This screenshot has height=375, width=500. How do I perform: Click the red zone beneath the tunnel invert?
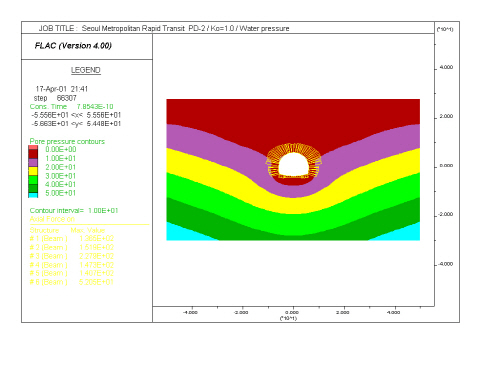pos(293,181)
